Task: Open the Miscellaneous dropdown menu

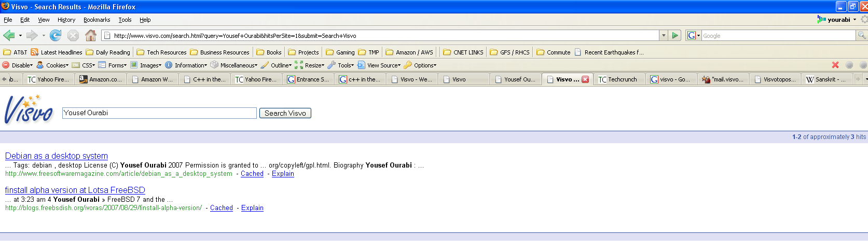Action: [x=234, y=65]
